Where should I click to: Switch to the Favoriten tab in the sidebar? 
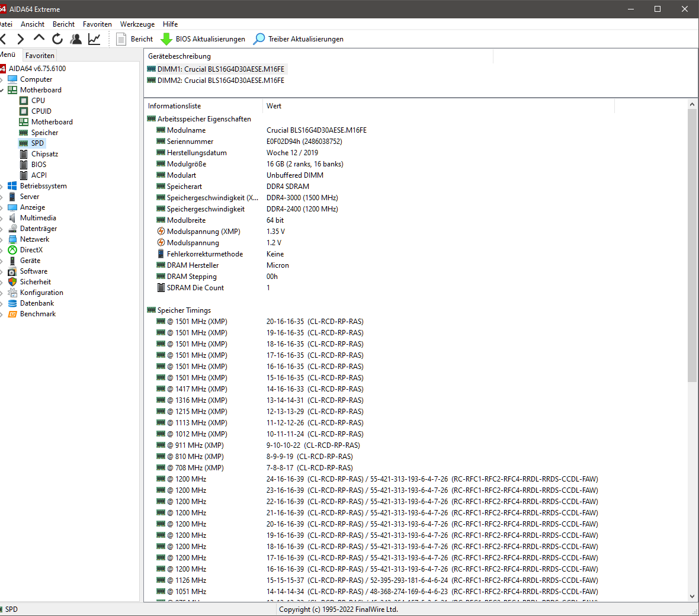coord(40,55)
